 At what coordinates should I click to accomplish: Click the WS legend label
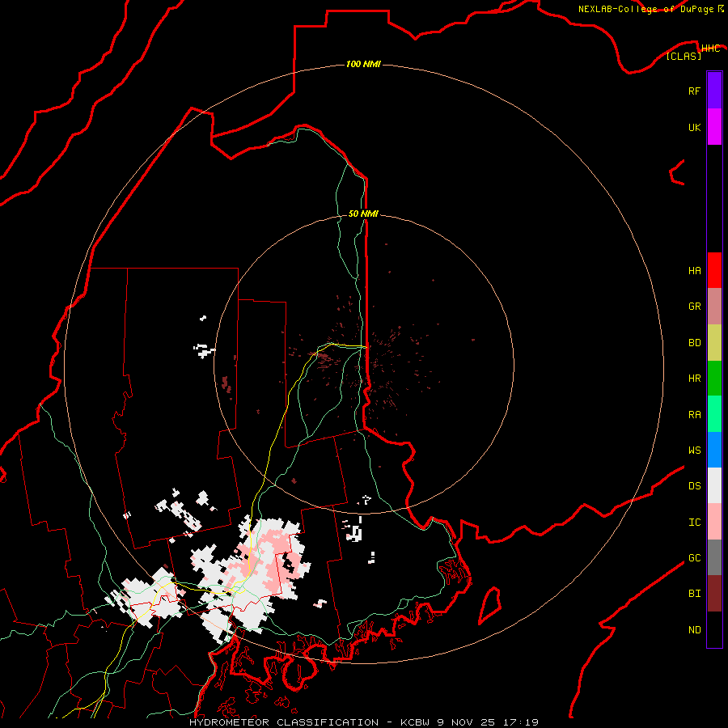(x=694, y=451)
